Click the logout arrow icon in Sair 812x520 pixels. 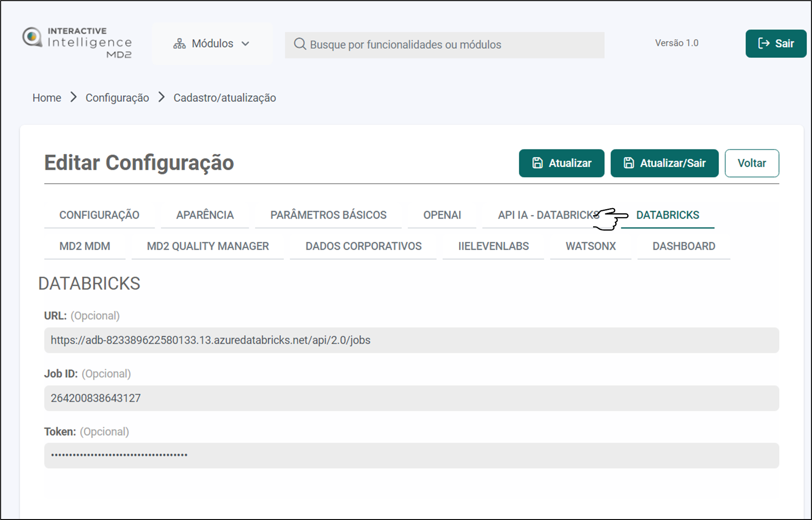(764, 43)
